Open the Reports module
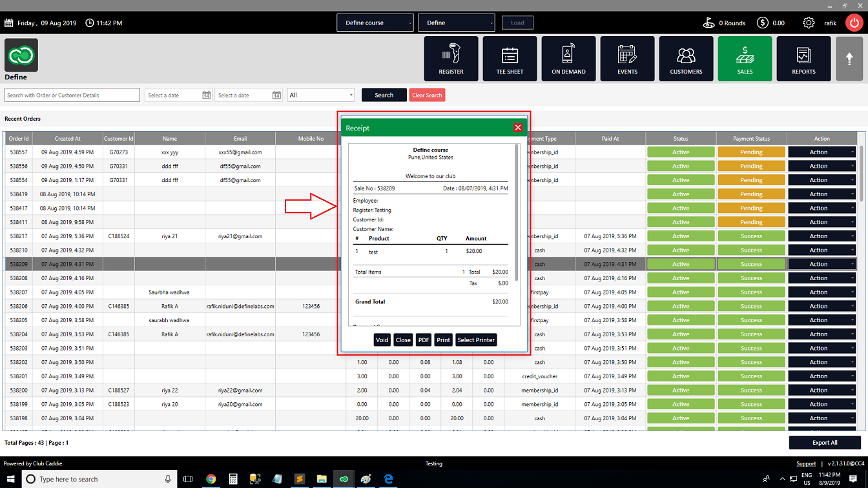The width and height of the screenshot is (868, 488). tap(803, 59)
